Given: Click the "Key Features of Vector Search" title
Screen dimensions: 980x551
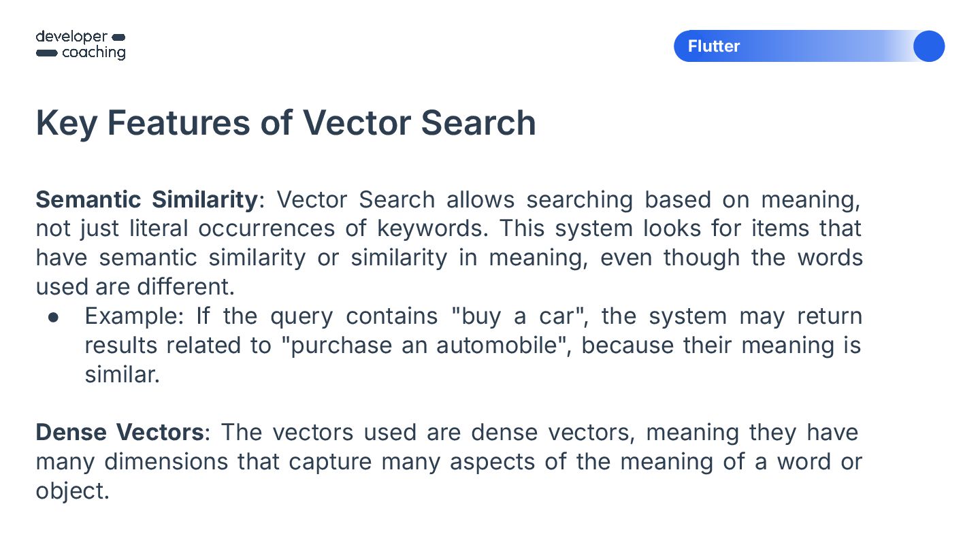Looking at the screenshot, I should pyautogui.click(x=286, y=123).
